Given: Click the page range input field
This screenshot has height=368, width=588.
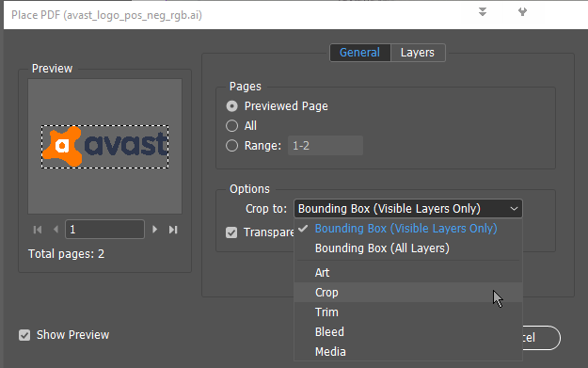Looking at the screenshot, I should coord(326,146).
